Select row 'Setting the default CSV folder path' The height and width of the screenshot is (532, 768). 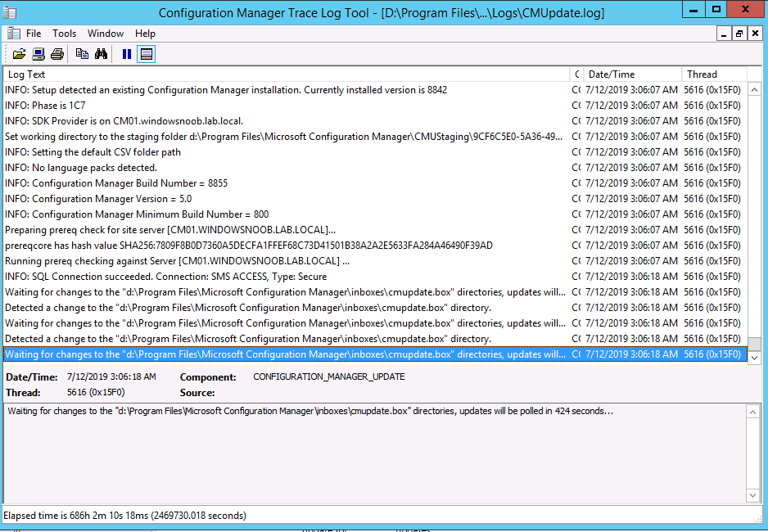tap(375, 152)
